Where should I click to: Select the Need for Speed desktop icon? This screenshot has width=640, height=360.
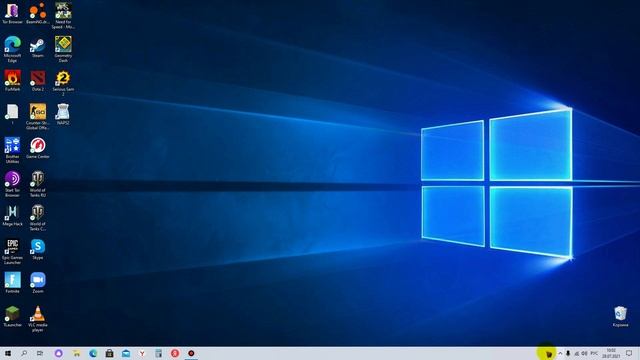click(63, 16)
